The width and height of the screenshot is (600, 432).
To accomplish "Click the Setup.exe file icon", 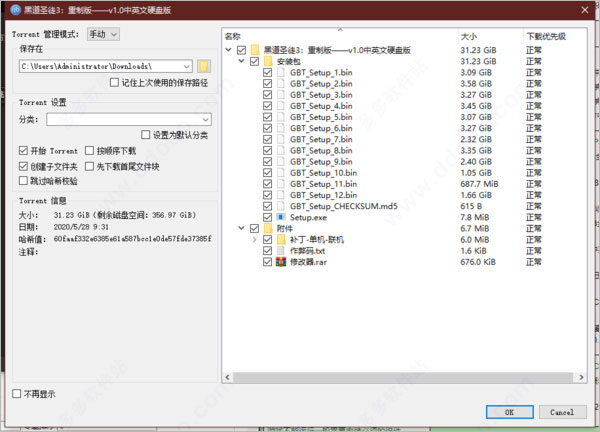I will point(281,217).
